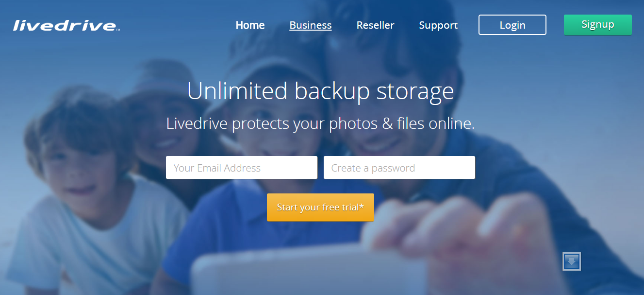Viewport: 644px width, 295px height.
Task: Open the Reseller section
Action: (375, 25)
